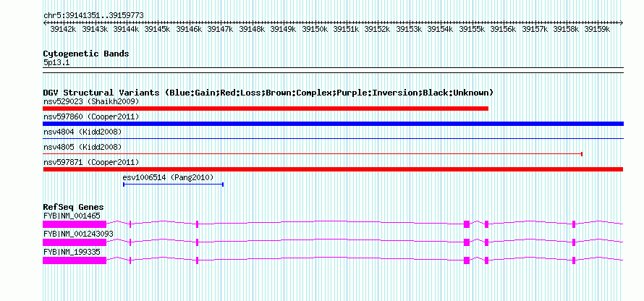Select the thin red nsv4805 line
The image size is (644, 301).
[313, 154]
